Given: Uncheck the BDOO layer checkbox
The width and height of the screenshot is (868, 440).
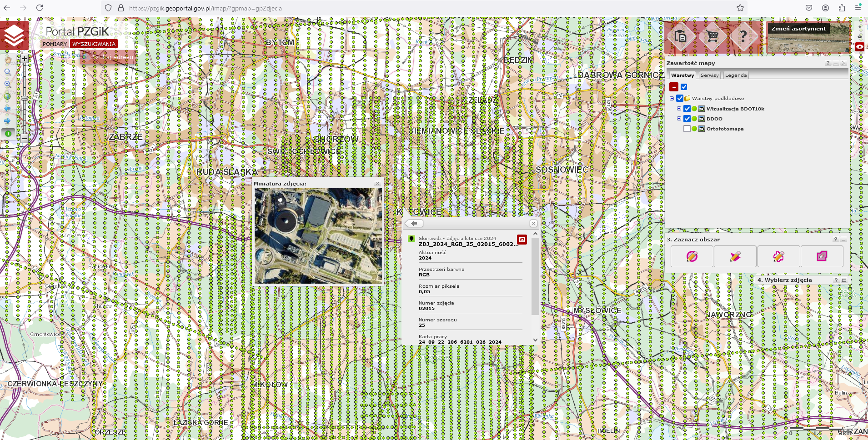Looking at the screenshot, I should [x=687, y=119].
